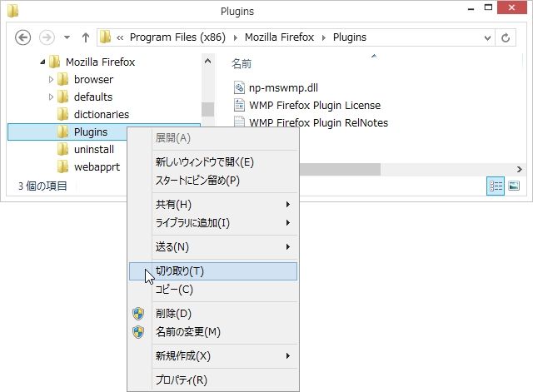Choose 名前の変更(M) to rename

click(x=213, y=332)
